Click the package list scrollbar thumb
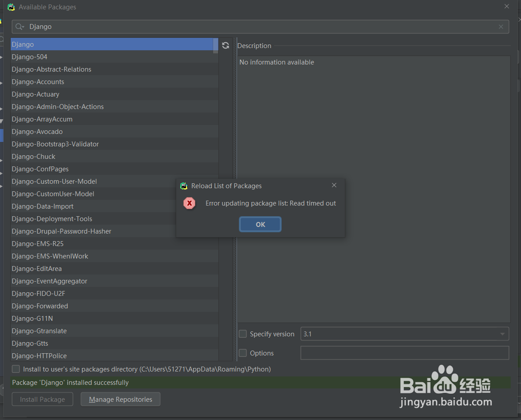Viewport: 521px width, 420px height. pos(216,45)
